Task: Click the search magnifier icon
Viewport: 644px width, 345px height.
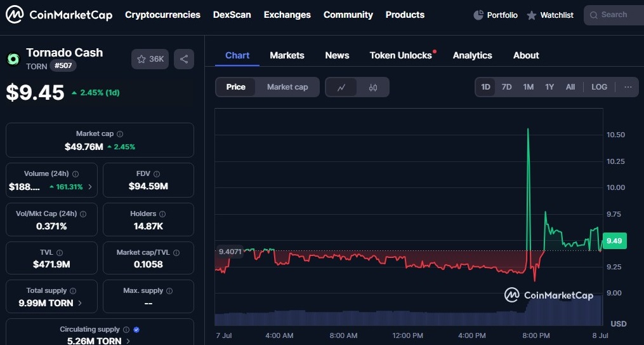Action: (593, 15)
